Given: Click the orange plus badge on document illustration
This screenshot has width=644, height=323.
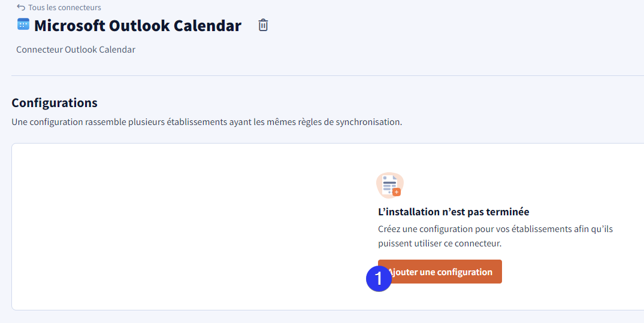Looking at the screenshot, I should click(397, 192).
